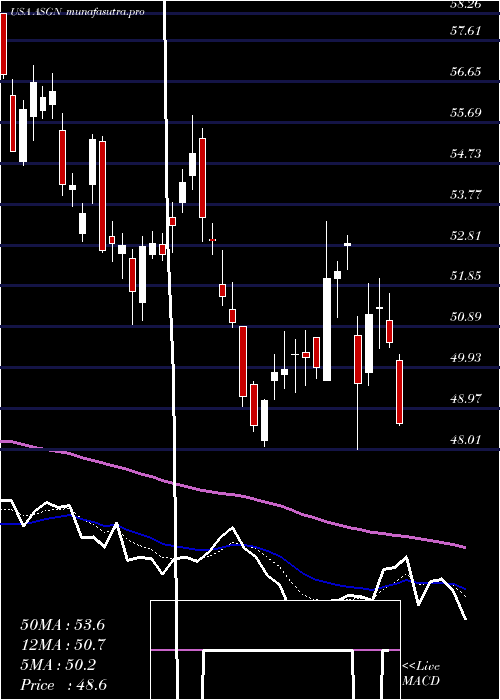
Task: Click the 52.81 price axis label
Action: pyautogui.click(x=465, y=235)
